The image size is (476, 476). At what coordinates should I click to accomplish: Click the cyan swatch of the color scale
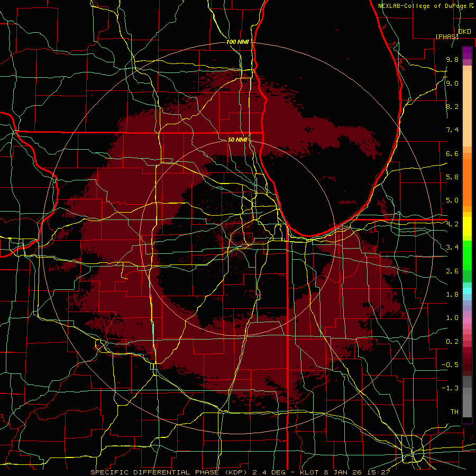tap(467, 291)
